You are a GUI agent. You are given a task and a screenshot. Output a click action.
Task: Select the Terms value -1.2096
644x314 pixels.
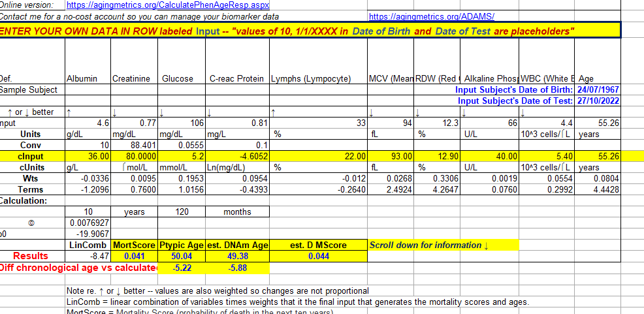[88, 189]
